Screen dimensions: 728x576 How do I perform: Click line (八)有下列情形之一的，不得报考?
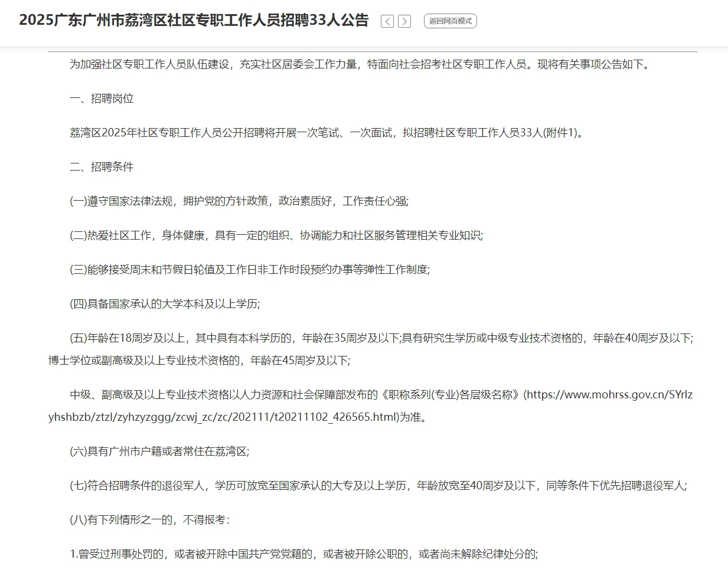150,520
